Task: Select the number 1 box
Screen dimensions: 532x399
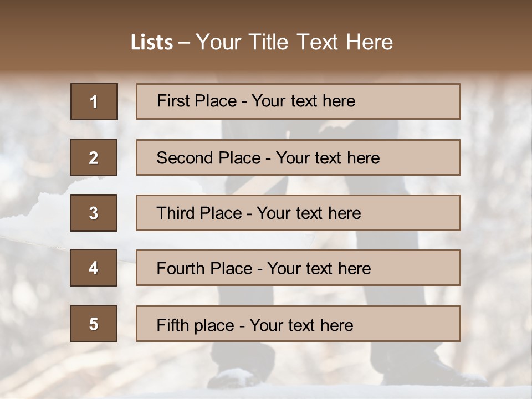Action: pos(94,101)
